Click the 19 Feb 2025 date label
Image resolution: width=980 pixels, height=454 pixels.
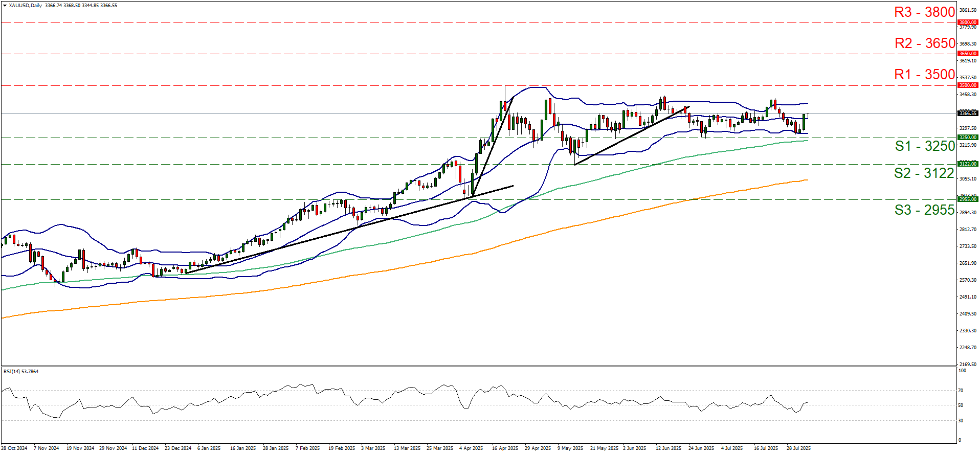(342, 448)
